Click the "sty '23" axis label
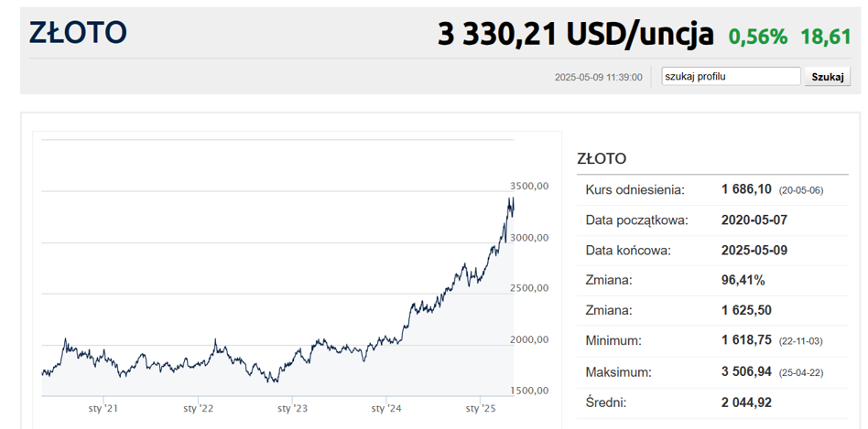The height and width of the screenshot is (429, 868). pyautogui.click(x=292, y=409)
